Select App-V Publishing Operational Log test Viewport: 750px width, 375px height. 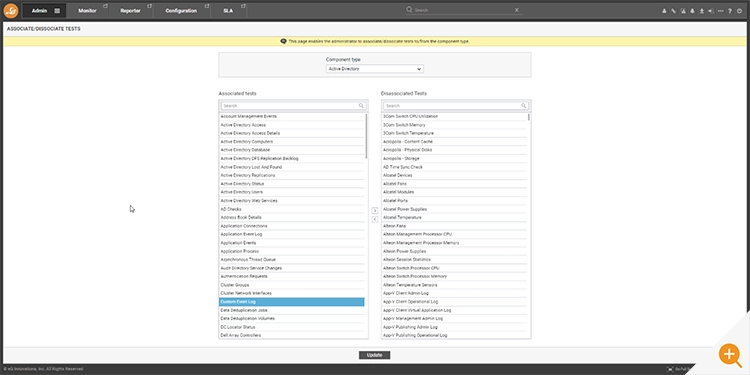(454, 335)
